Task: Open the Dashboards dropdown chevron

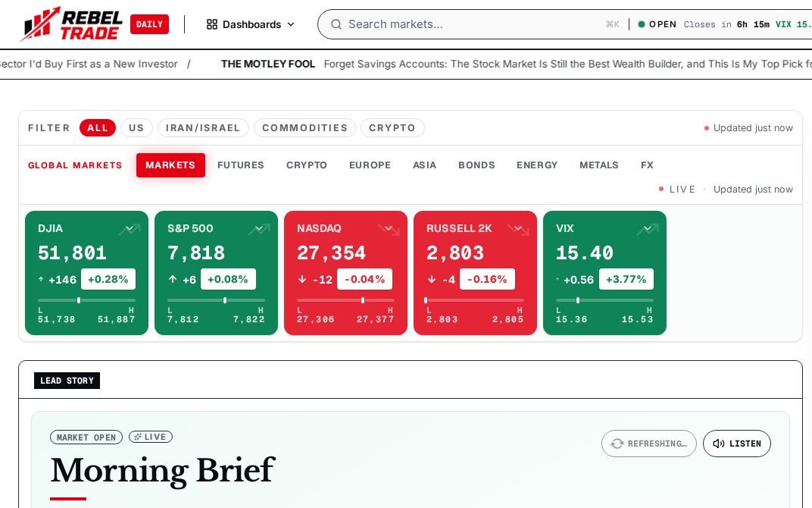Action: [x=291, y=24]
